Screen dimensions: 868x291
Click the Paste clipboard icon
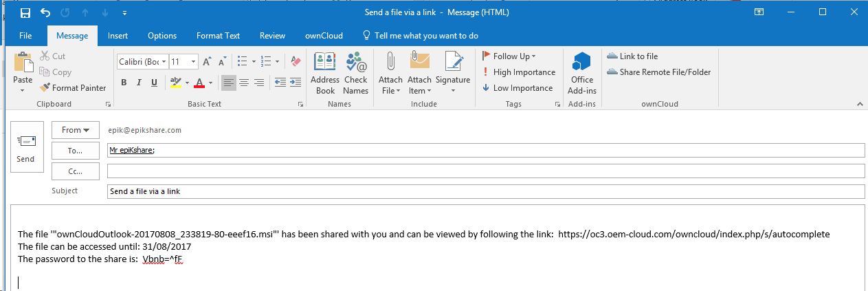click(x=23, y=63)
